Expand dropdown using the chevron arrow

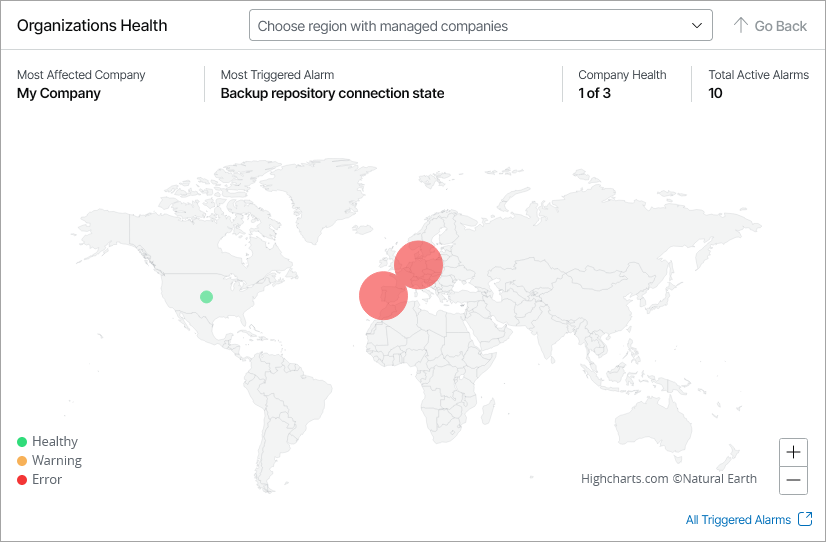pyautogui.click(x=697, y=26)
